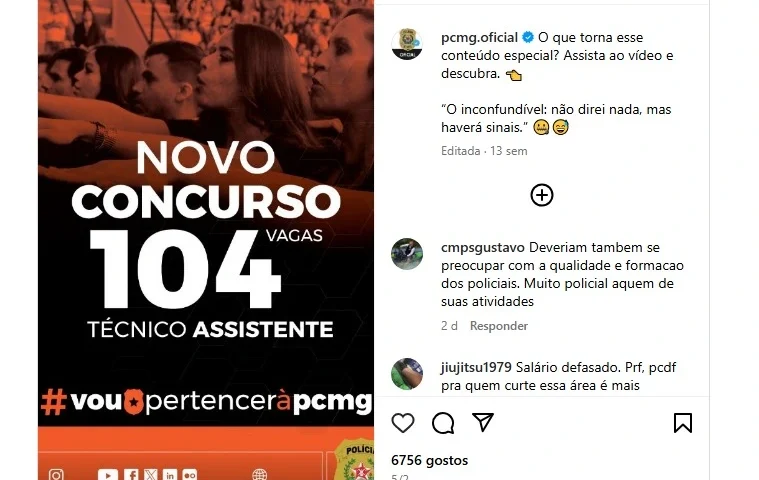
Task: Click the YouTube icon on the poster
Action: click(107, 475)
